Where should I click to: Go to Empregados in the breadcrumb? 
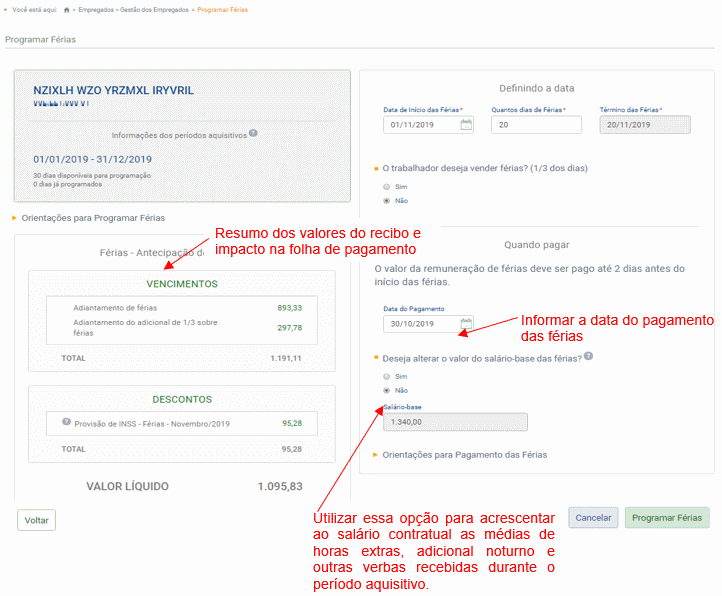tap(98, 9)
